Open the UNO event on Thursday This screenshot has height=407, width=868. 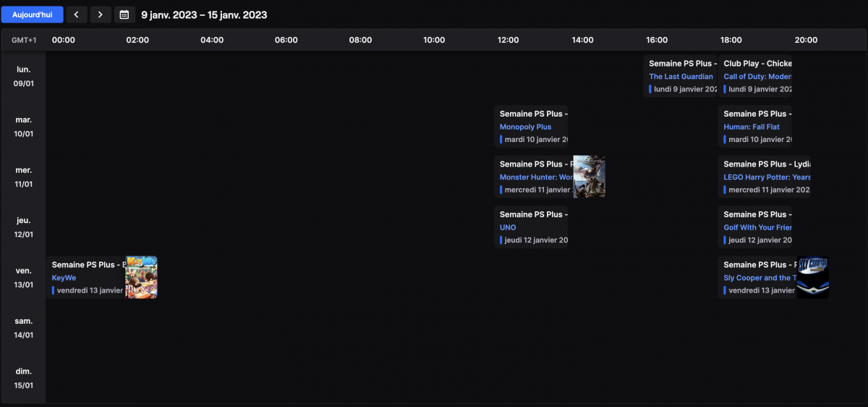point(531,227)
